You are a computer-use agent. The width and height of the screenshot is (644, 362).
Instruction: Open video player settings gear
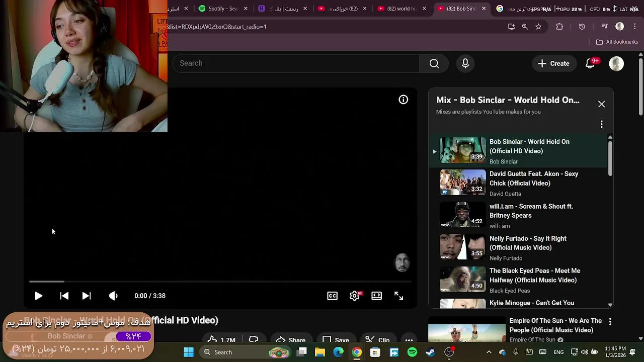[x=355, y=296]
